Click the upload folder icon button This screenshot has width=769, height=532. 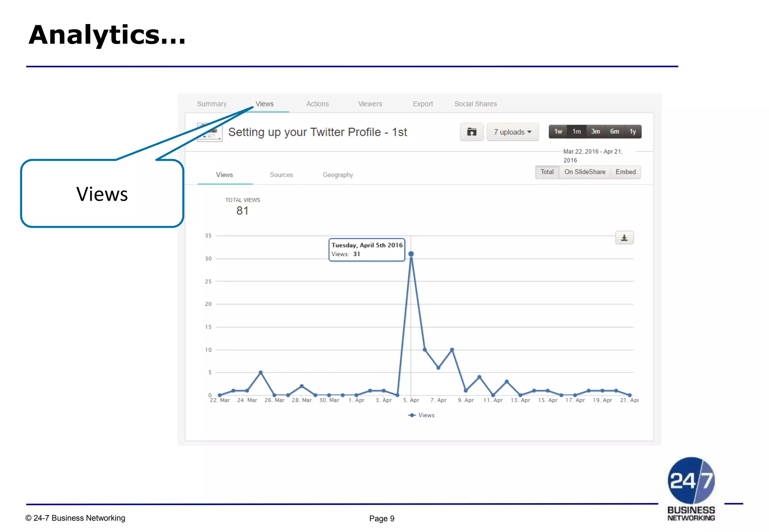coord(472,132)
